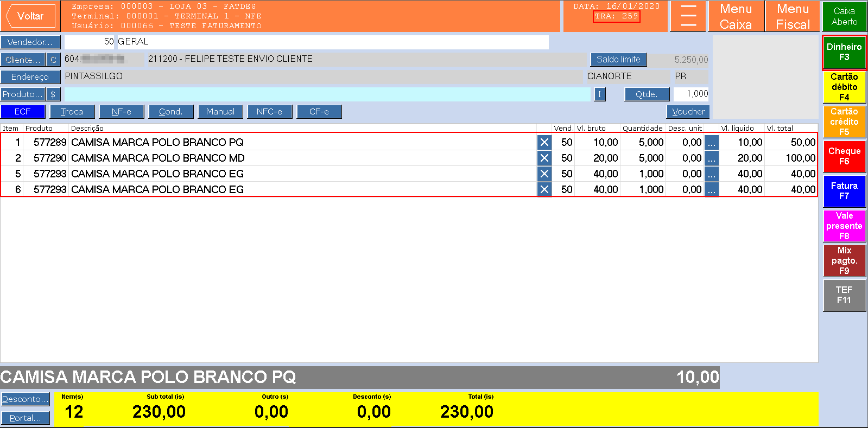Viewport: 868px width, 428px height.
Task: Open the Cliente lookup
Action: 23,60
